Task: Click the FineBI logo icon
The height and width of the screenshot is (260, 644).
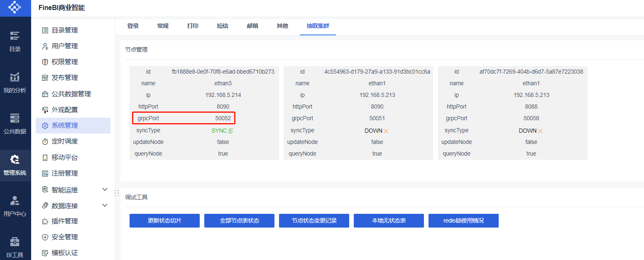Action: [x=15, y=7]
